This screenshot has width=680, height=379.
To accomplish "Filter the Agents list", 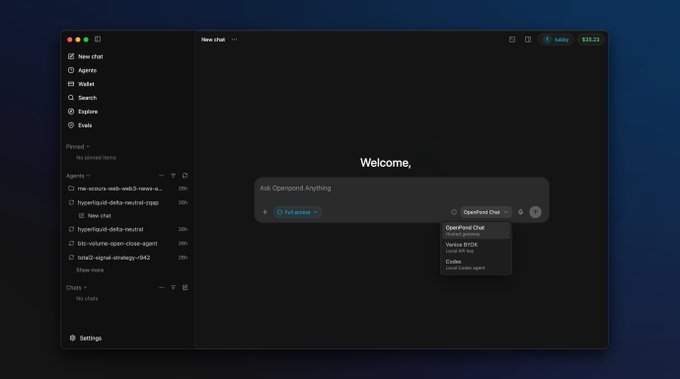I will tap(173, 176).
